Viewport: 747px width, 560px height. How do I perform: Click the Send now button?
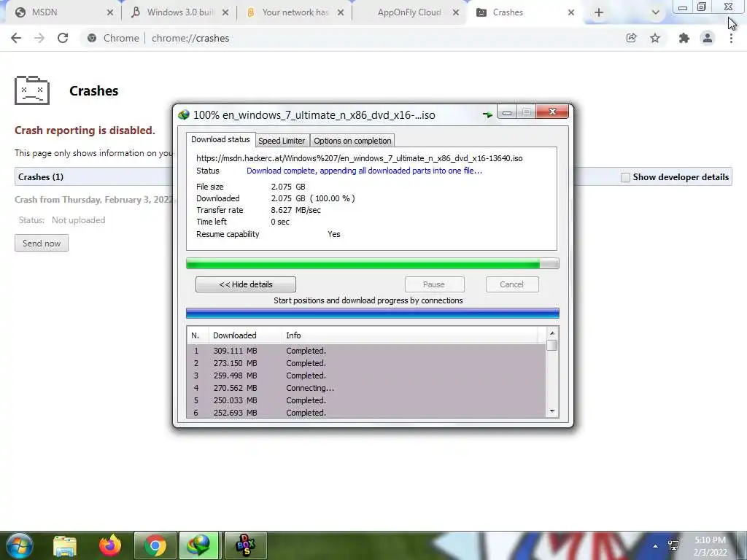coord(42,244)
